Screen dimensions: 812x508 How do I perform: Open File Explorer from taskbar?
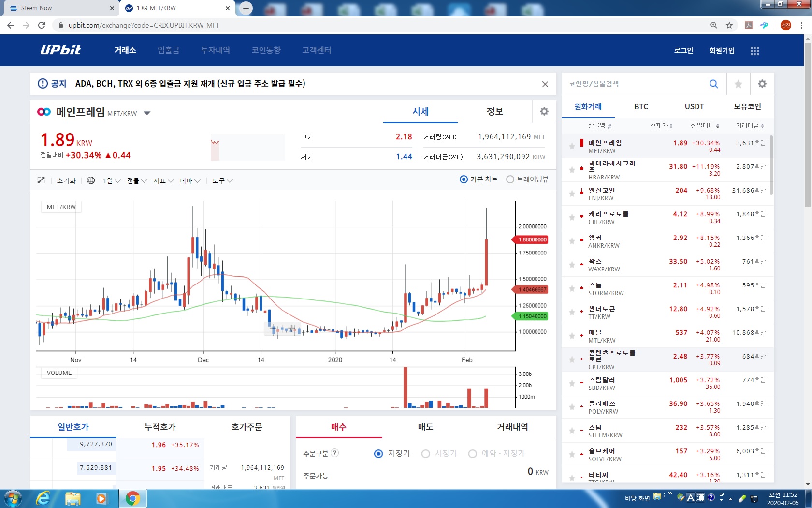click(x=72, y=498)
